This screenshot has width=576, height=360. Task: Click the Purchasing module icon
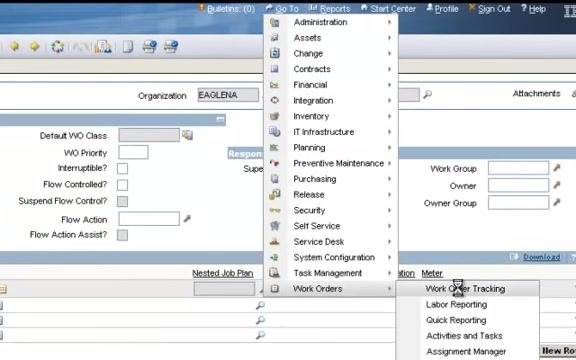point(274,179)
